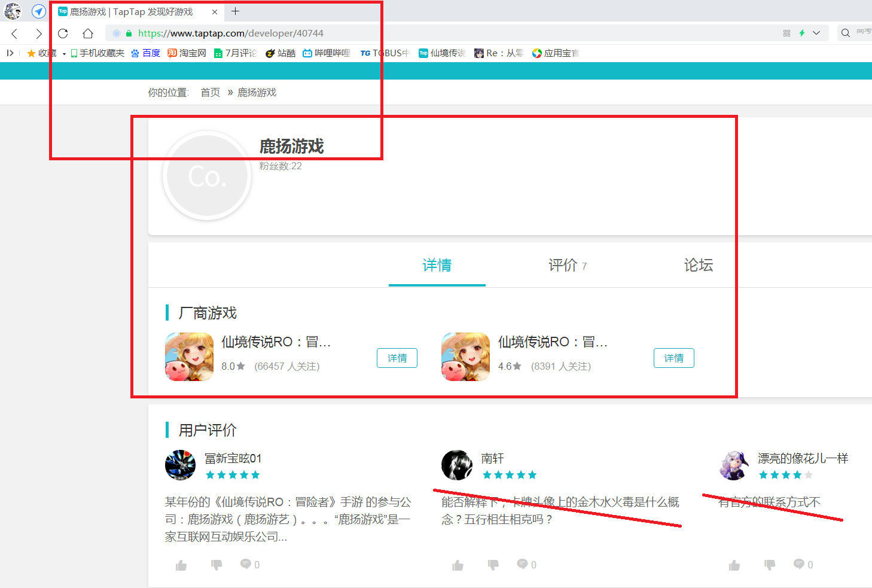Viewport: 872px width, 588px height.
Task: Click the browser back arrow
Action: pos(15,33)
